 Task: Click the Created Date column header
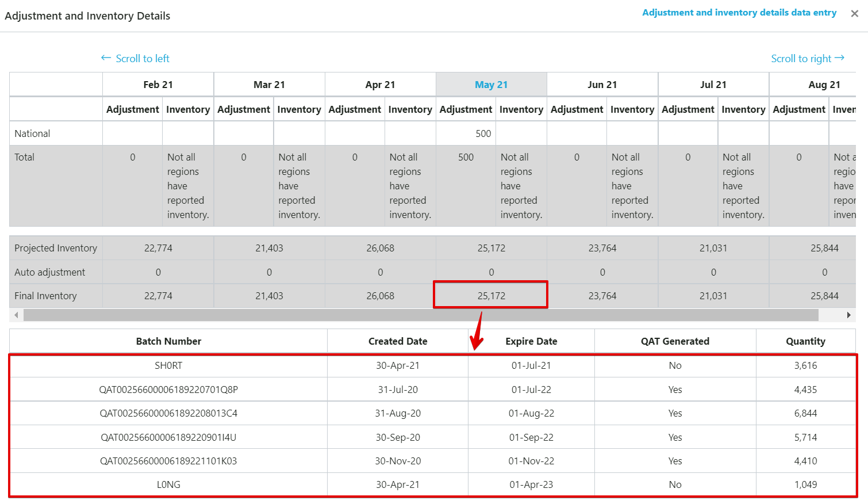pyautogui.click(x=398, y=341)
